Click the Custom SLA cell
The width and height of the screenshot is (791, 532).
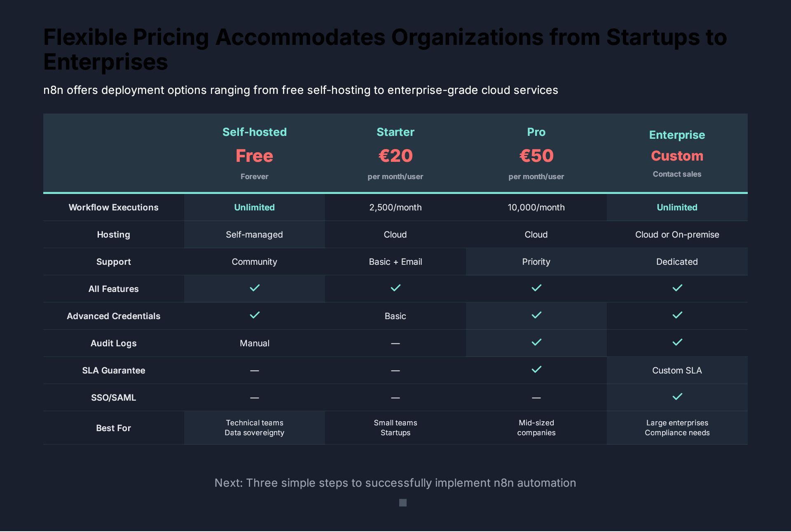coord(677,370)
